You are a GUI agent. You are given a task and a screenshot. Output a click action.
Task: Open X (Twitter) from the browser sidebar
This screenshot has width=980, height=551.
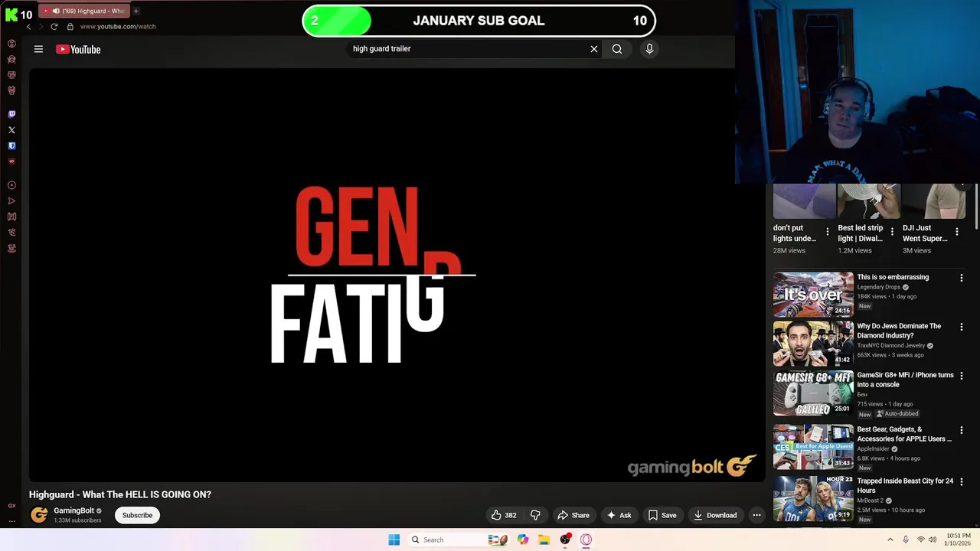click(x=11, y=130)
